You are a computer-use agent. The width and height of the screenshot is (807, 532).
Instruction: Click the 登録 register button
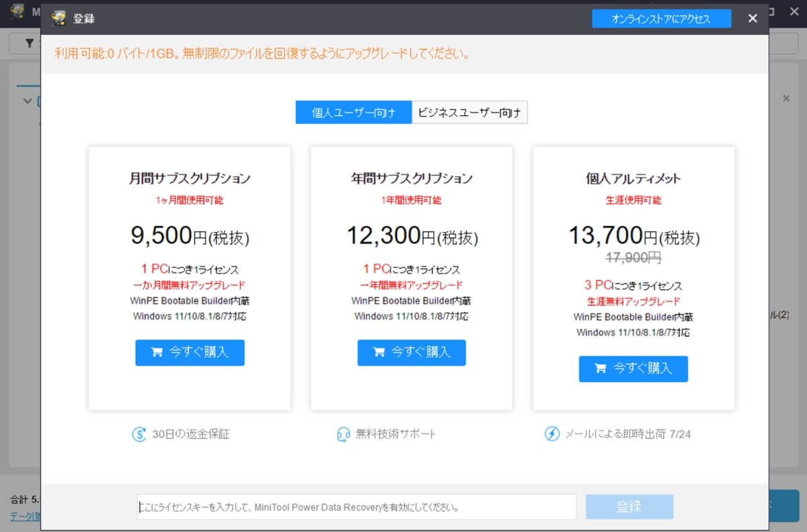click(629, 507)
